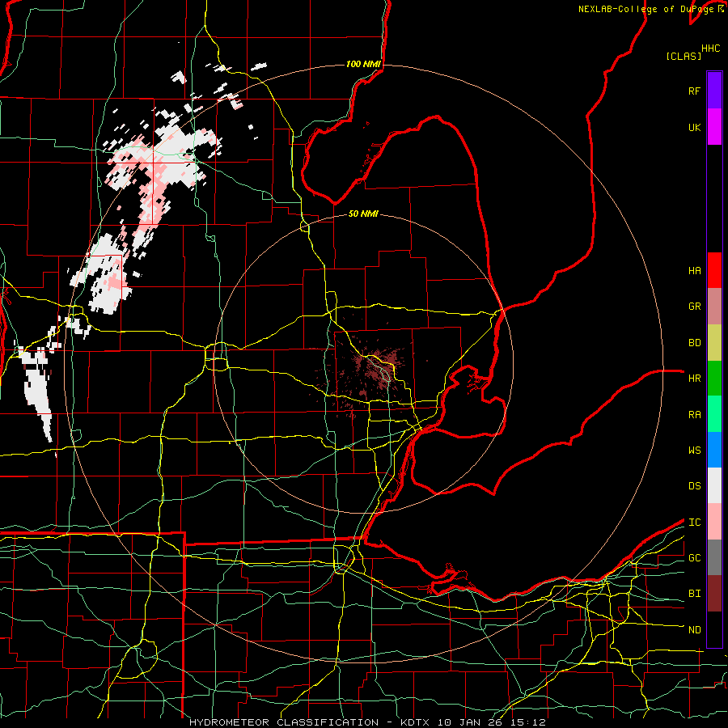Screen dimensions: 728x728
Task: Select the RA legend label
Action: coord(694,415)
